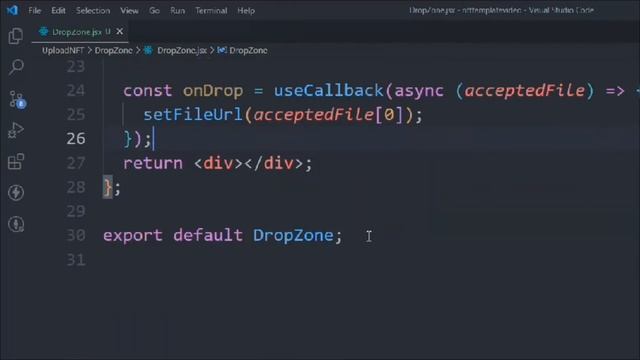Click the return keyword on line 27
Viewport: 640px width, 360px height.
(x=153, y=163)
